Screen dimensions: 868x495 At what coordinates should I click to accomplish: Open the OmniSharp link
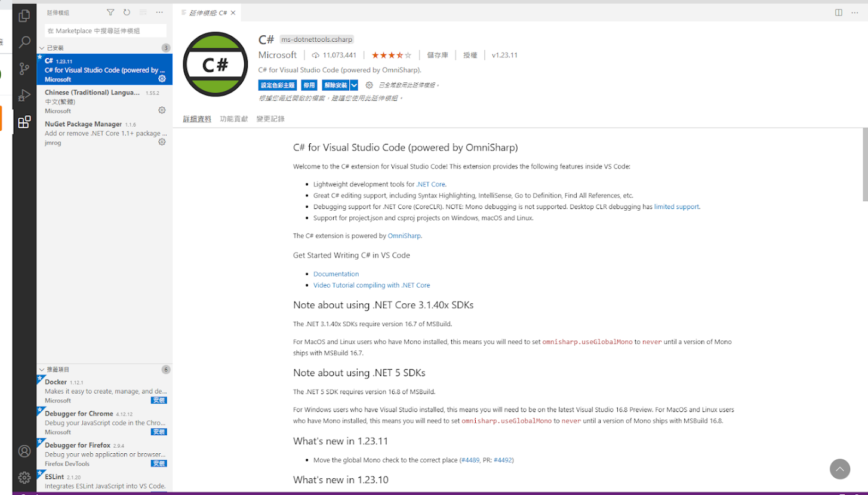404,236
